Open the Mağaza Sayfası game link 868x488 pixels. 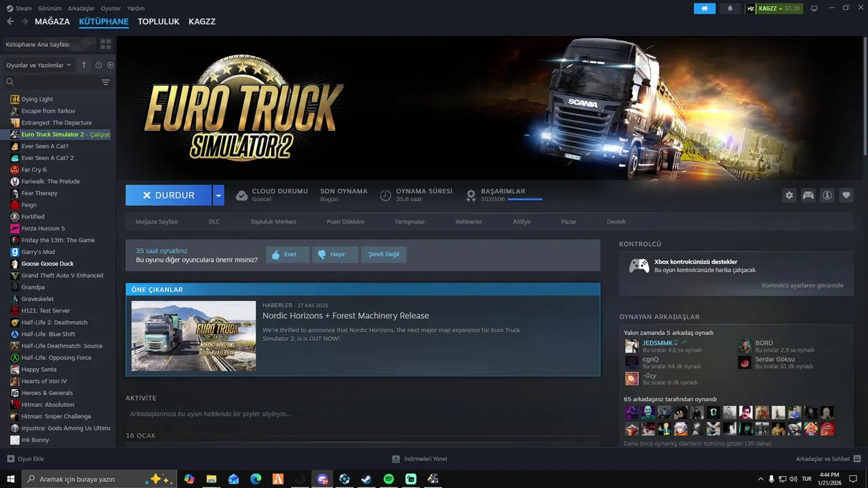[x=157, y=222]
